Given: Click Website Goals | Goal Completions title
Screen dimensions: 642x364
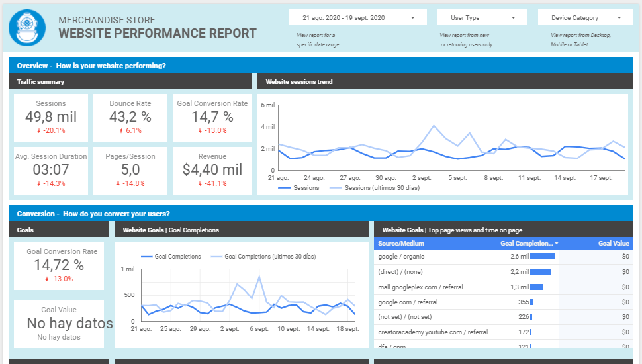Looking at the screenshot, I should click(171, 230).
